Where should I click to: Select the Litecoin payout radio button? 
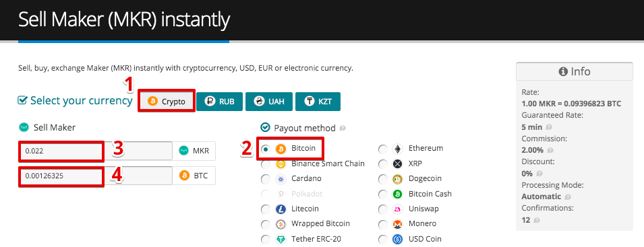pyautogui.click(x=266, y=209)
